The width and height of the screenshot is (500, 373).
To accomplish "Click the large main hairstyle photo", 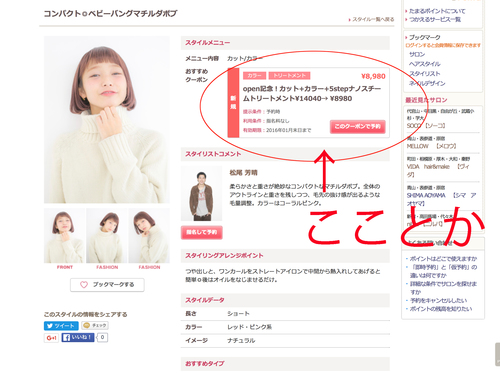I will pyautogui.click(x=107, y=120).
